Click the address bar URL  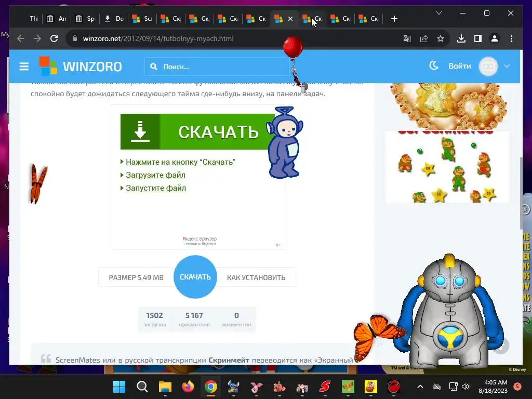[x=158, y=38]
